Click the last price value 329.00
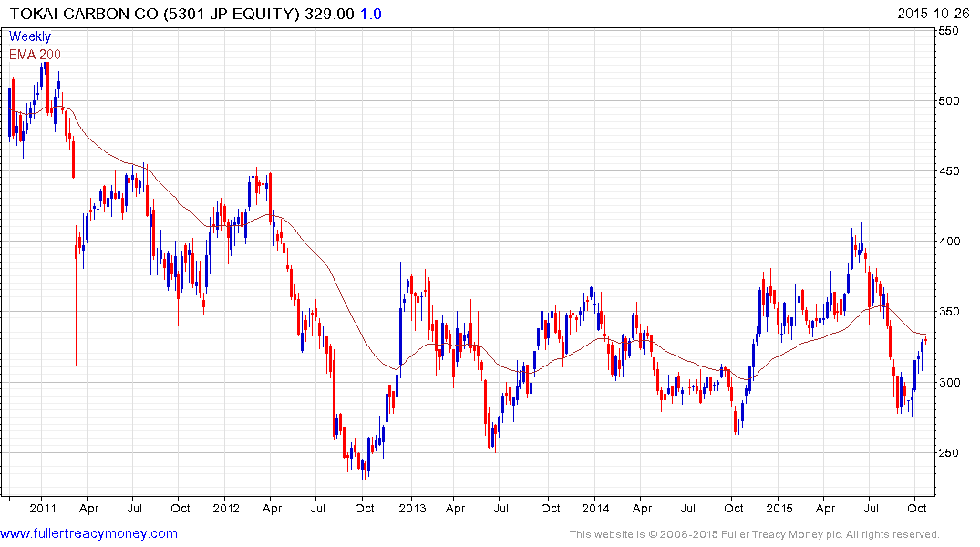The image size is (980, 547). tap(329, 14)
